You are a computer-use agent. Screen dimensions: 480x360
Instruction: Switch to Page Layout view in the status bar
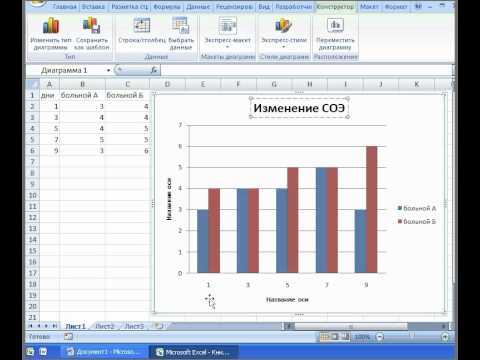point(335,337)
